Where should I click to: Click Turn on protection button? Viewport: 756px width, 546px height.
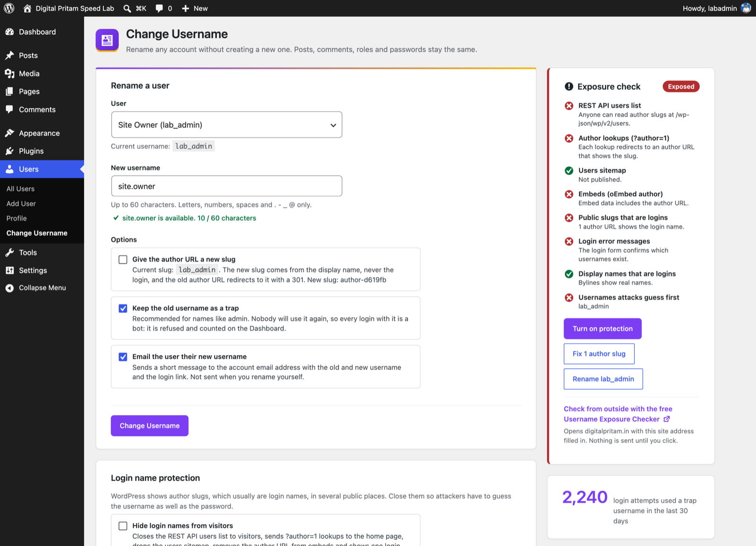pos(602,329)
